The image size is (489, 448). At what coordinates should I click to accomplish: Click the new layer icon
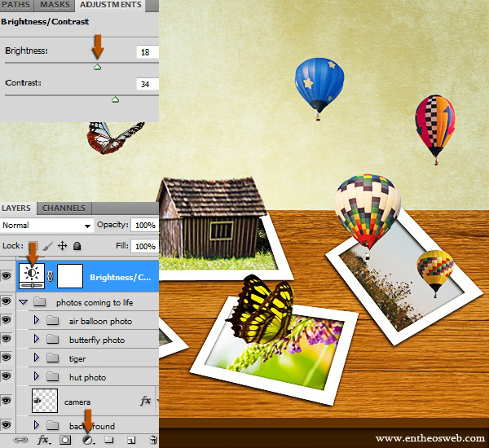tap(131, 440)
